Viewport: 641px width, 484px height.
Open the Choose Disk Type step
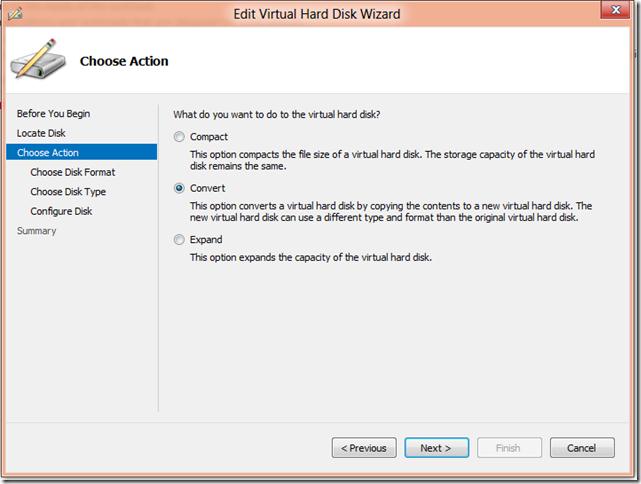point(68,192)
